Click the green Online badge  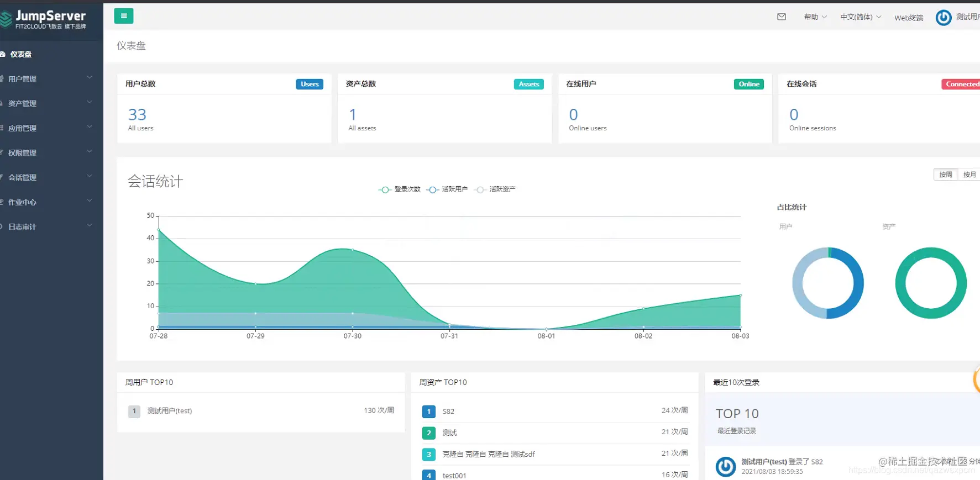[x=749, y=84]
